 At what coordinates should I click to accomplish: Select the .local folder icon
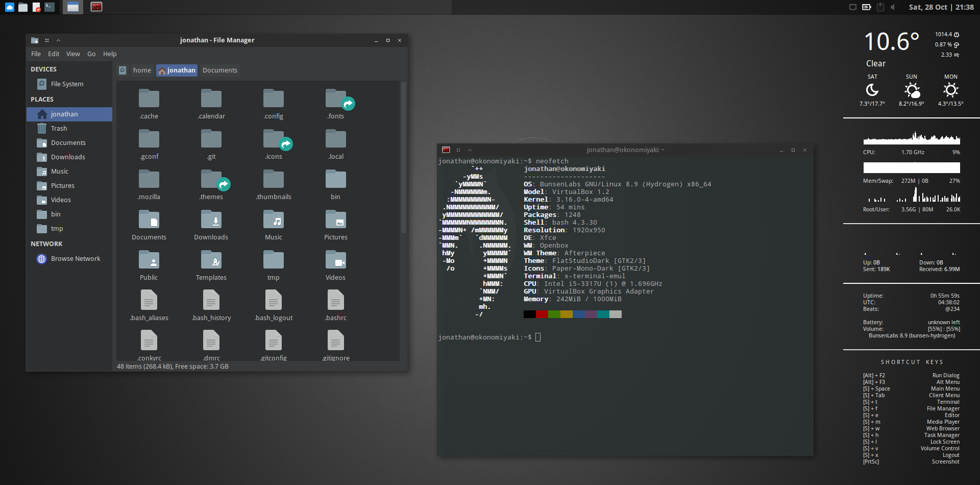coord(336,138)
